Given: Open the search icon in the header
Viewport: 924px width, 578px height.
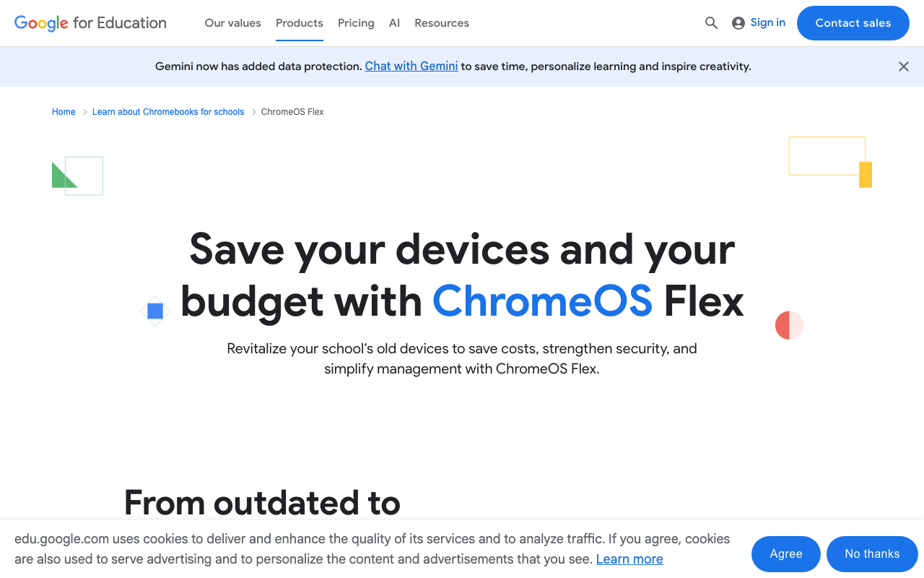Looking at the screenshot, I should coord(711,22).
